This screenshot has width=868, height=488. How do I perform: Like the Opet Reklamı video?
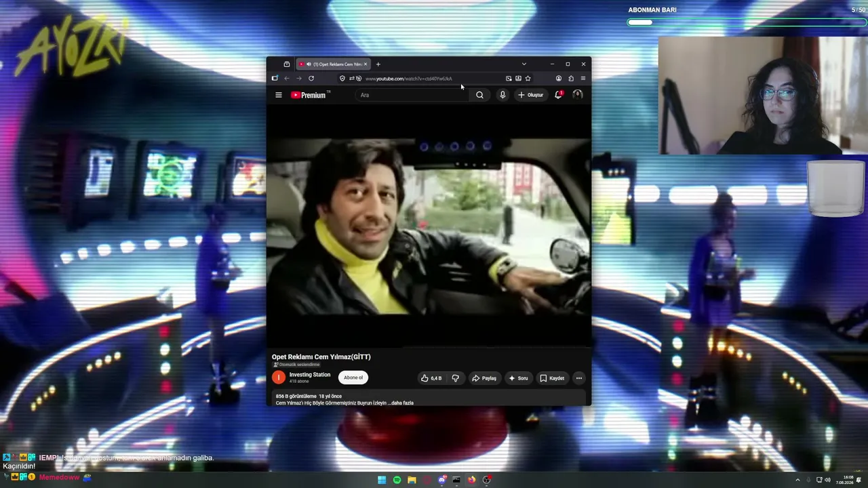[431, 378]
